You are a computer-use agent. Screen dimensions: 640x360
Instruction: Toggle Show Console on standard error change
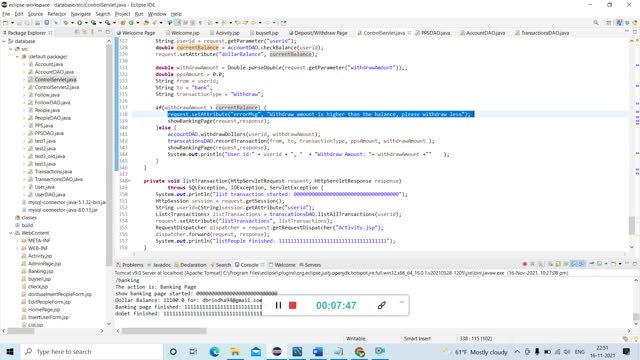[581, 264]
